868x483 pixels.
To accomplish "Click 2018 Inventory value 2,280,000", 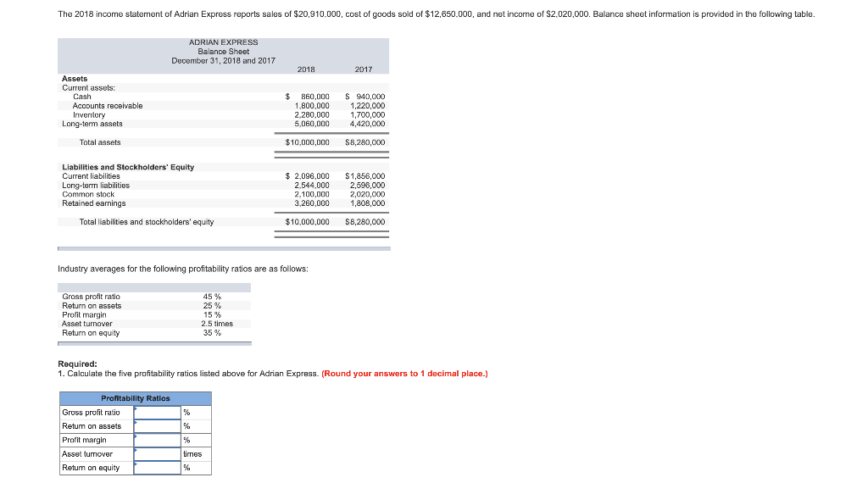I will (x=312, y=115).
